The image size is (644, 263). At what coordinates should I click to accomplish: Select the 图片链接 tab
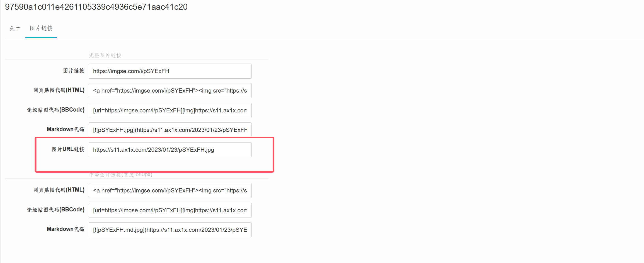[41, 28]
